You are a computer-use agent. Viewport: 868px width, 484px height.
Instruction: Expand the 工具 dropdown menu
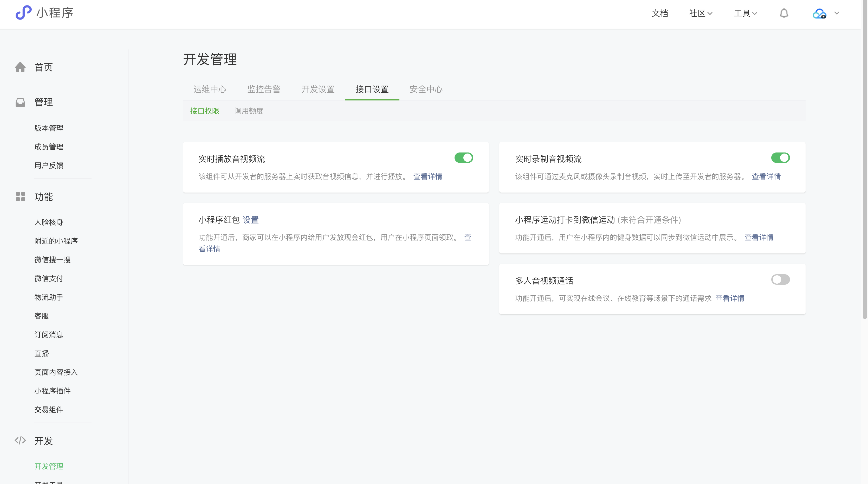pos(745,13)
